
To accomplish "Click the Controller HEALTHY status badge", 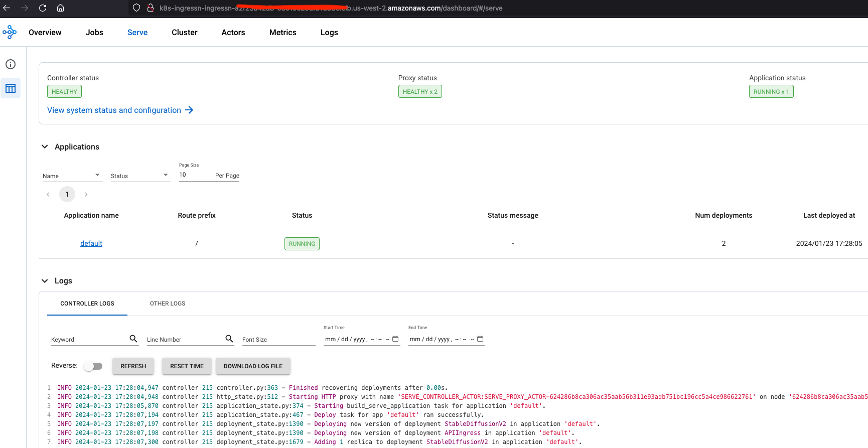I will tap(64, 91).
